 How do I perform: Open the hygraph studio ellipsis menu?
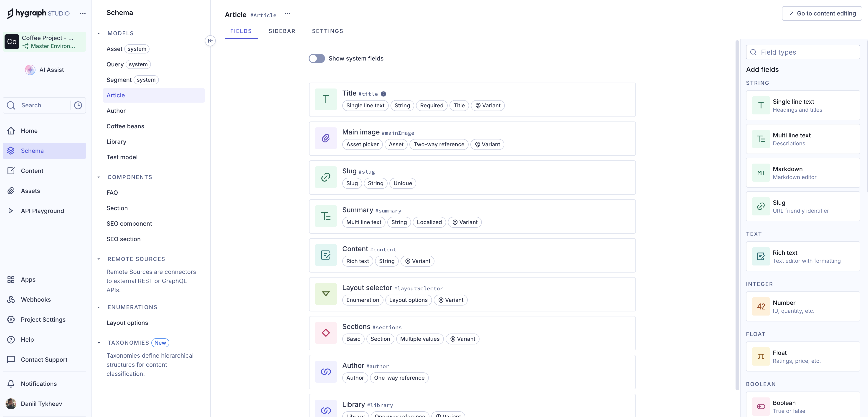click(83, 13)
